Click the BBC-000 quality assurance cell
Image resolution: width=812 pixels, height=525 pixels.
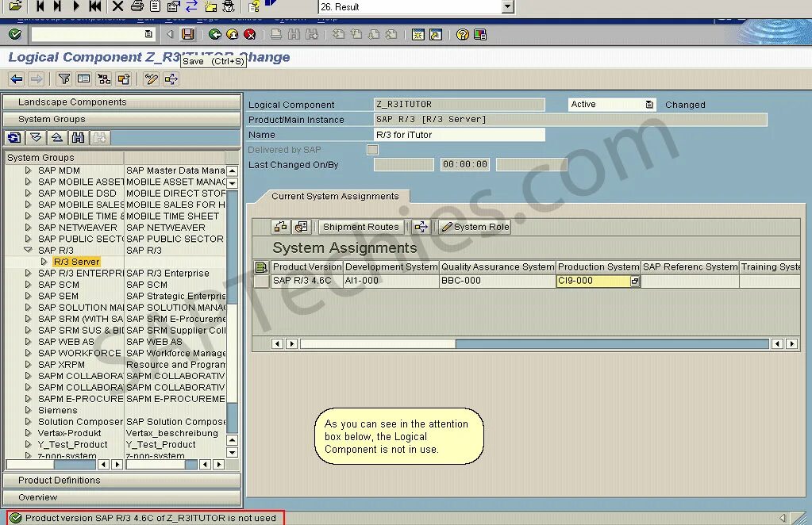pos(498,281)
